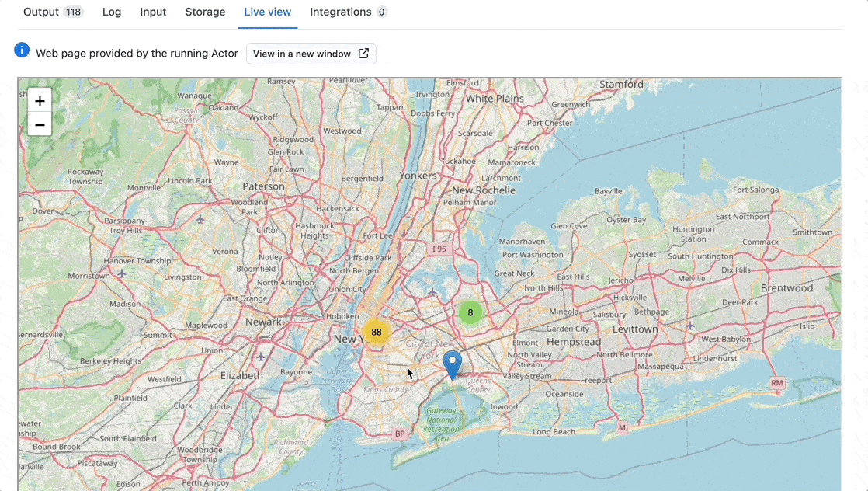This screenshot has height=491, width=868.
Task: Click the Paterson label on map
Action: (x=263, y=186)
